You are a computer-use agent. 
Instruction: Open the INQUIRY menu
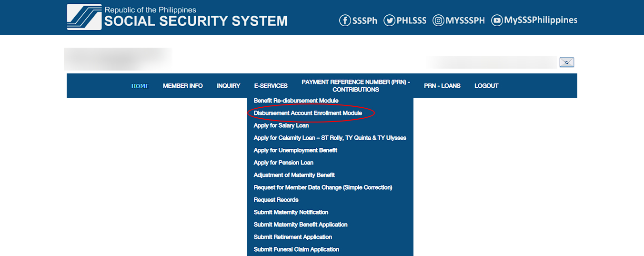coord(229,86)
